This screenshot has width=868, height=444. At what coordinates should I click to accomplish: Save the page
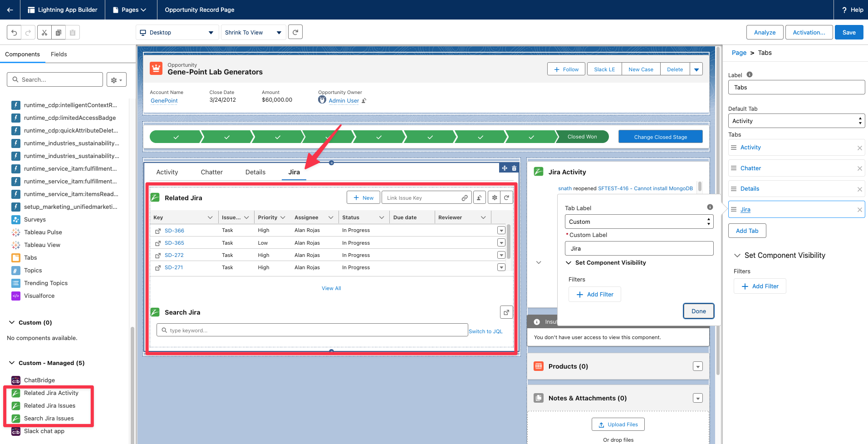tap(849, 32)
